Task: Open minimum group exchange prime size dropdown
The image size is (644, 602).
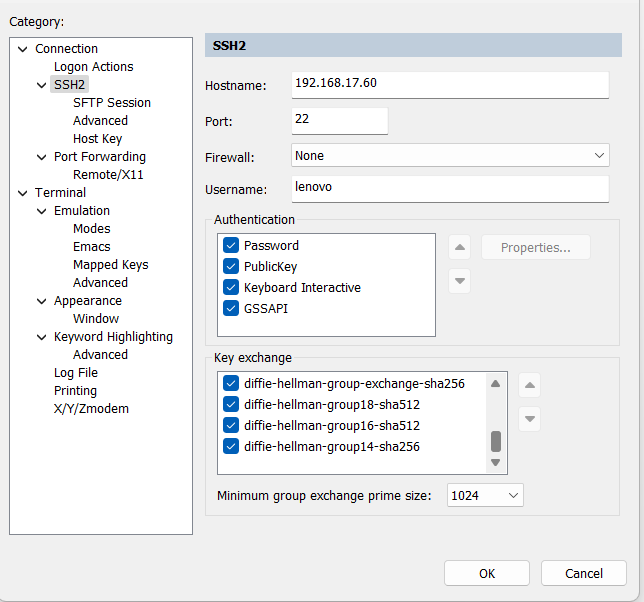Action: pyautogui.click(x=485, y=495)
